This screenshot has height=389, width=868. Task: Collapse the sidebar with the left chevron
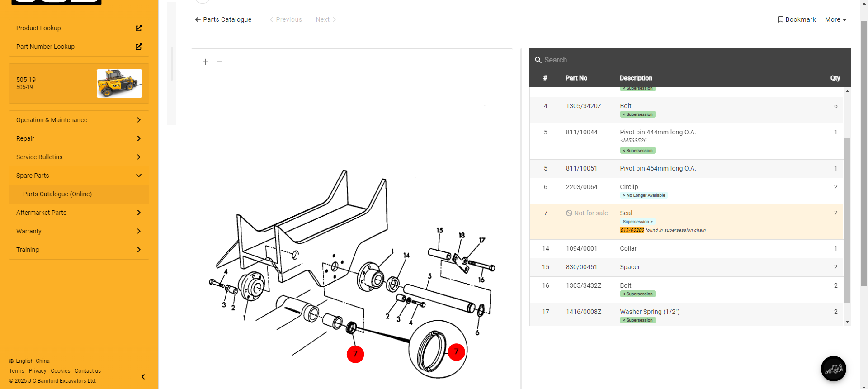143,377
